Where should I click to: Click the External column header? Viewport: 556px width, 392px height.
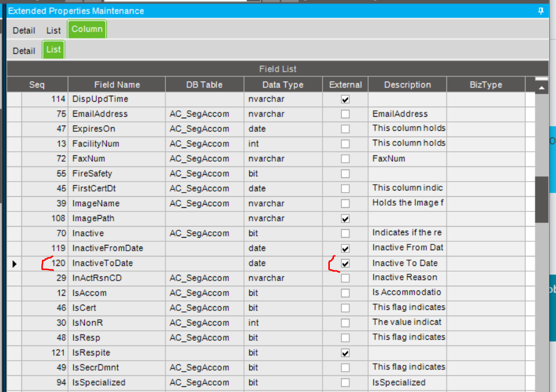(x=345, y=85)
